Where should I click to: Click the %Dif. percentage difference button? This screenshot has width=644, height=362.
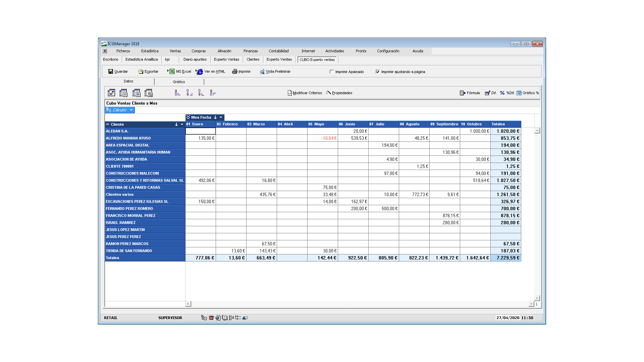pos(507,93)
